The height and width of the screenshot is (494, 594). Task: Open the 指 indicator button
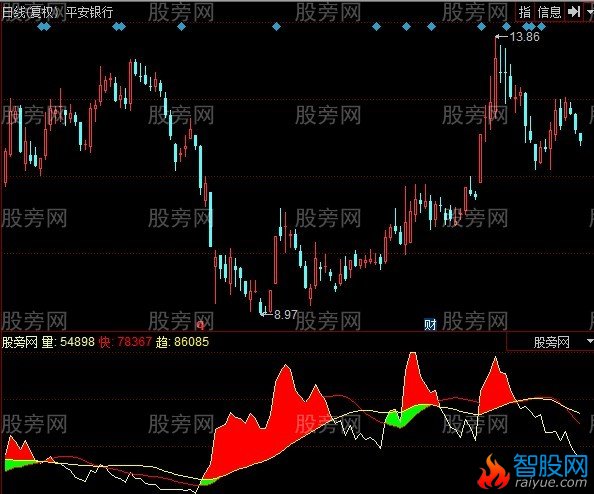click(x=525, y=12)
